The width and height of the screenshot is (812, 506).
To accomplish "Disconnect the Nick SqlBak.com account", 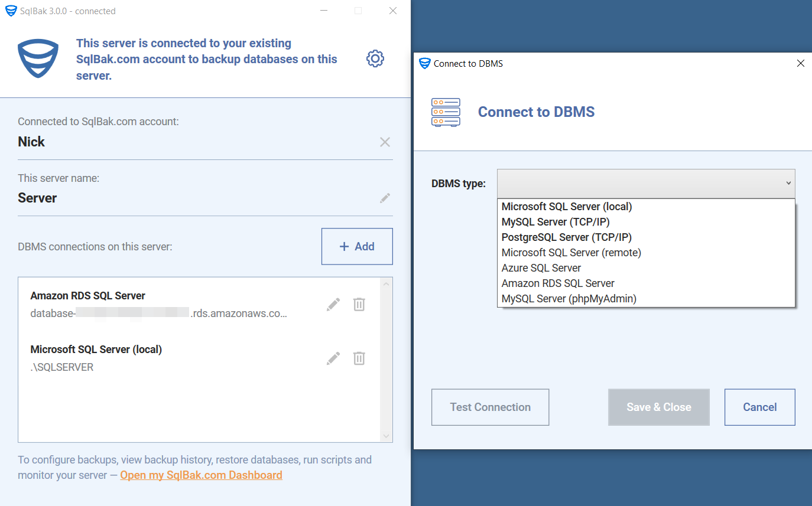I will coord(385,142).
